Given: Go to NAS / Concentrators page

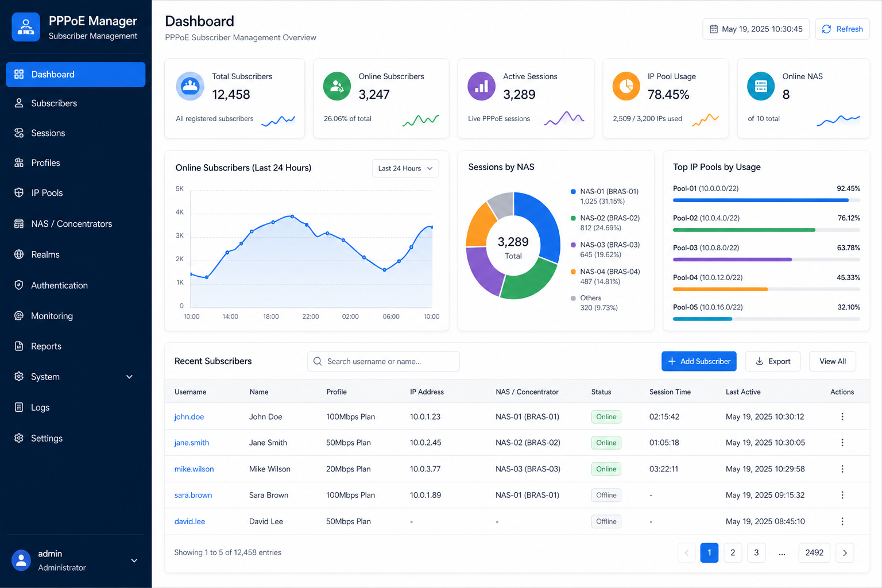Looking at the screenshot, I should pyautogui.click(x=75, y=224).
